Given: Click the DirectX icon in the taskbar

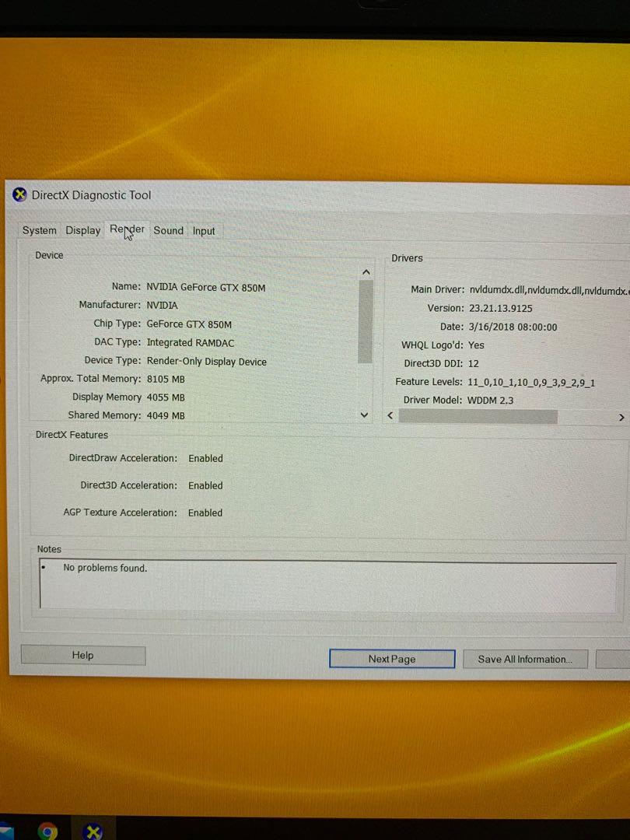Looking at the screenshot, I should pos(93,831).
